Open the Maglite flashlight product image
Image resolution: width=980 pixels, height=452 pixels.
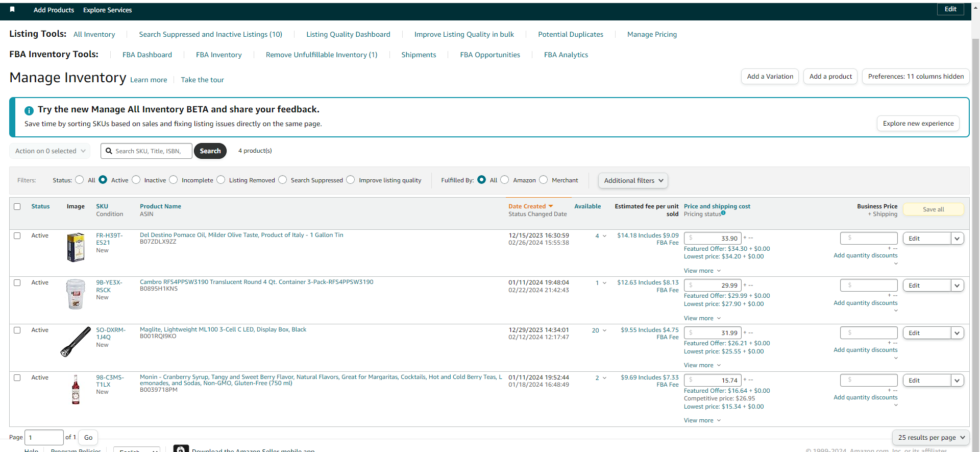click(76, 342)
